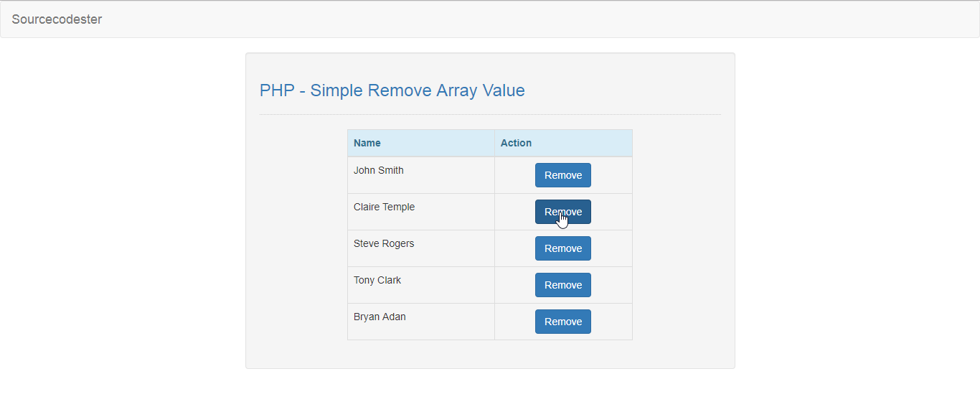Image resolution: width=980 pixels, height=402 pixels.
Task: Delete Tony Clark using Remove button
Action: click(563, 285)
